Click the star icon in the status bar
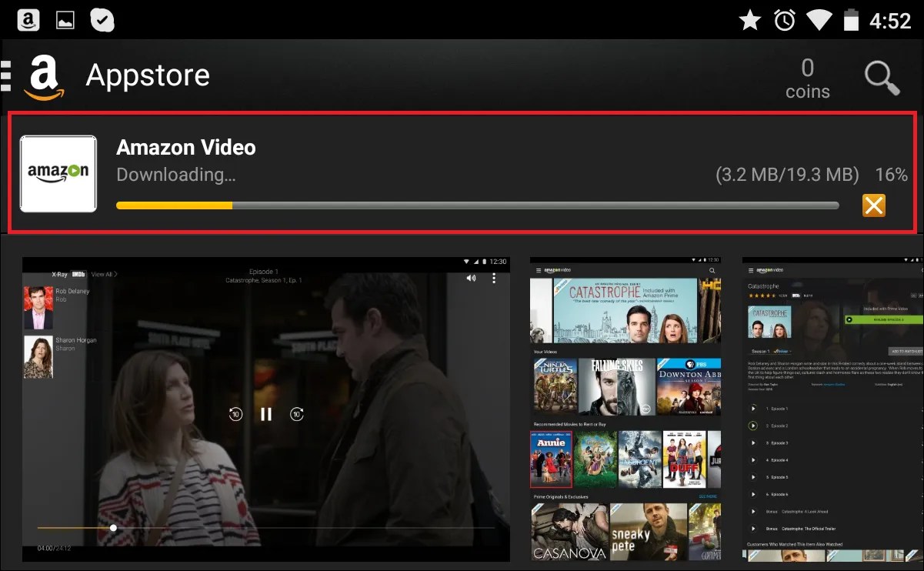 point(749,19)
